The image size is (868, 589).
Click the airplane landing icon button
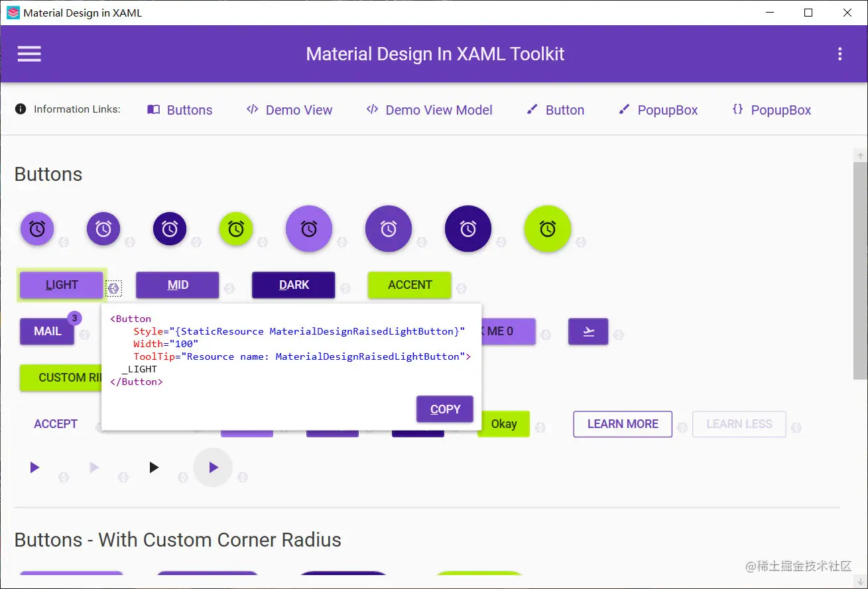coord(588,331)
